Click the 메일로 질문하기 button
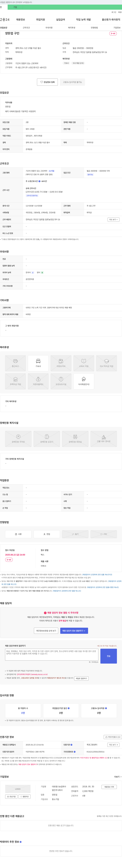The width and height of the screenshot is (122, 868). tap(81, 678)
